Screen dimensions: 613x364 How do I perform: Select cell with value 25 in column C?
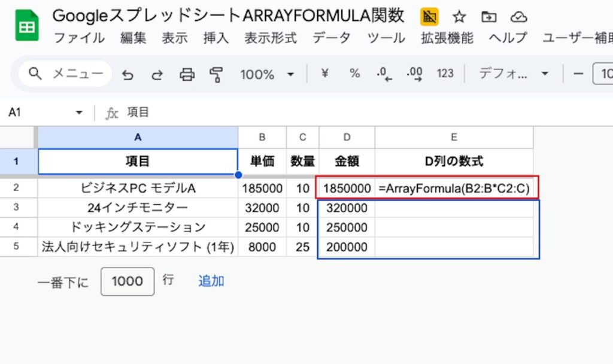[x=302, y=247]
